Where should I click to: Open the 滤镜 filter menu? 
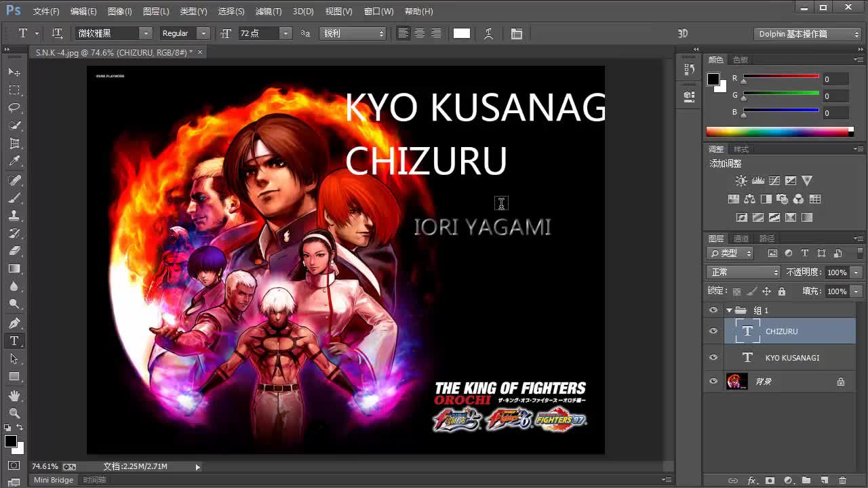click(x=268, y=11)
